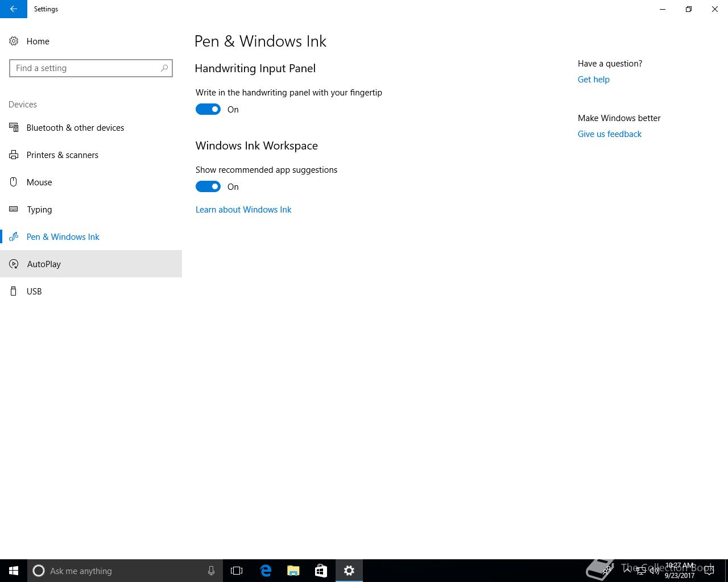
Task: Select Pen & Windows Ink page
Action: point(91,236)
